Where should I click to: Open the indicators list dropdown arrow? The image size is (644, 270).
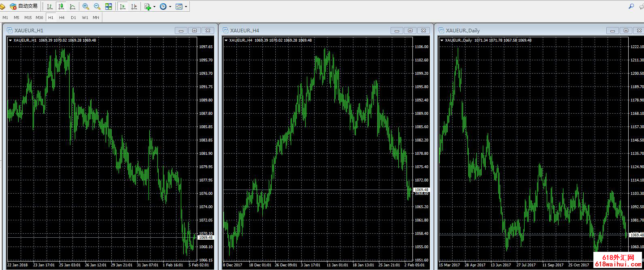tap(154, 7)
